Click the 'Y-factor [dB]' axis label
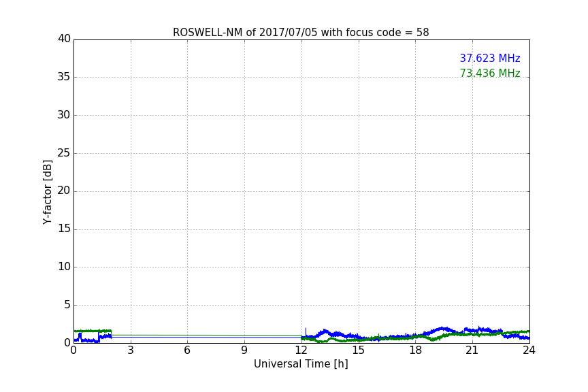This screenshot has width=588, height=392. 47,192
